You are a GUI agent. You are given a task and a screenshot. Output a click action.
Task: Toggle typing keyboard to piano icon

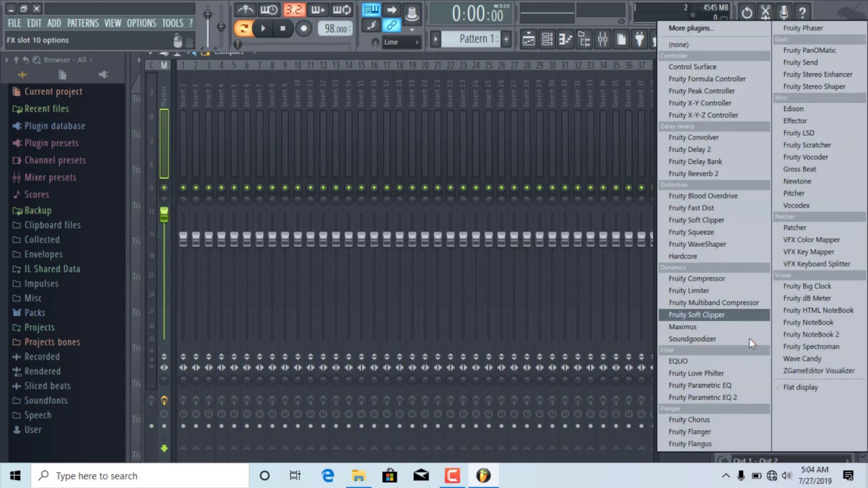click(371, 10)
